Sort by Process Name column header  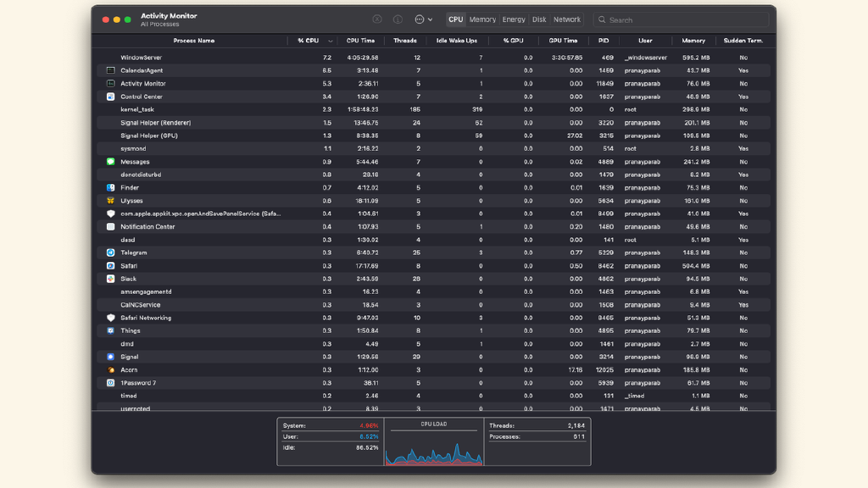tap(194, 41)
